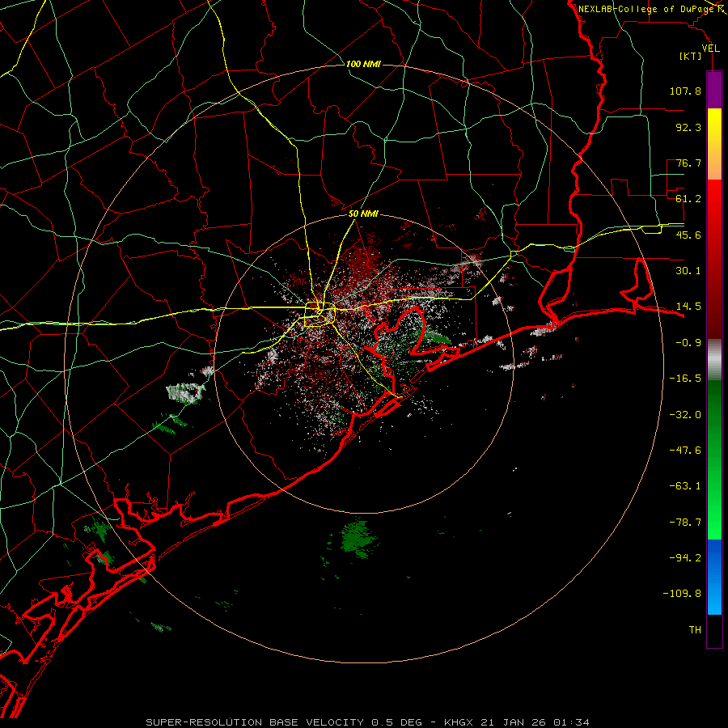Click the Super-Resolution Base Velocity caption
The image size is (728, 728).
tap(368, 722)
